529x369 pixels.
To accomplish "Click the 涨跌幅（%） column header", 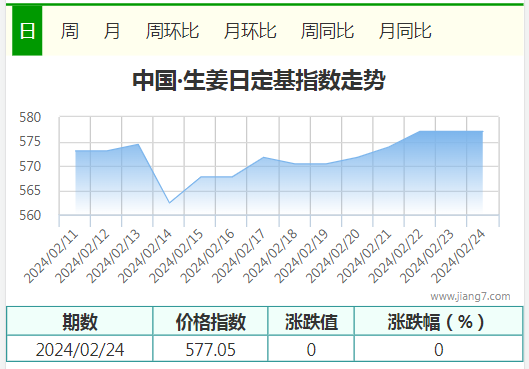I will (x=439, y=321).
